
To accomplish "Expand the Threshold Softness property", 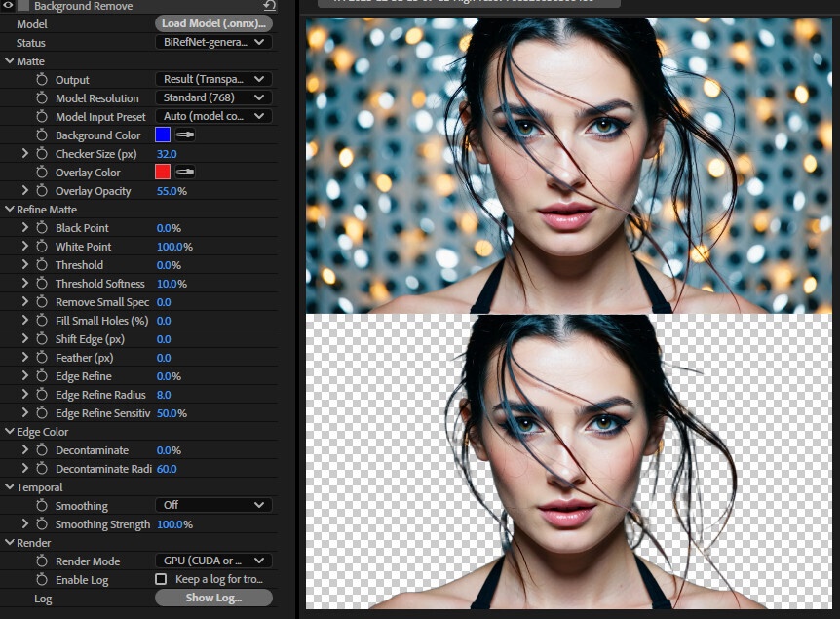I will pyautogui.click(x=24, y=284).
